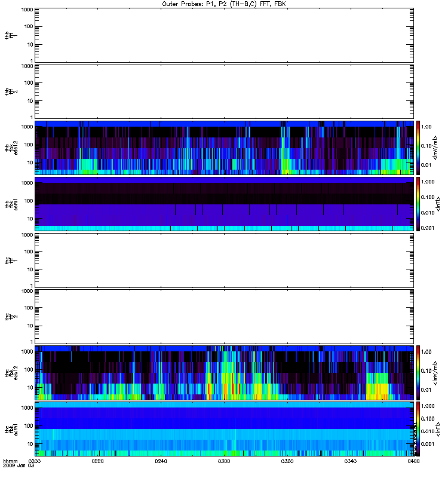Select the "0400" time axis label
The width and height of the screenshot is (448, 478).
tap(413, 461)
